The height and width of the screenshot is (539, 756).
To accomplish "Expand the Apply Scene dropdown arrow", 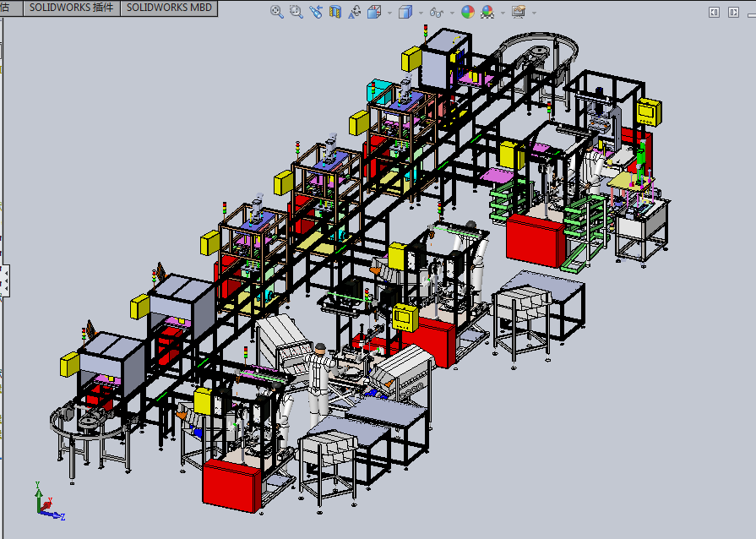I will [x=503, y=13].
